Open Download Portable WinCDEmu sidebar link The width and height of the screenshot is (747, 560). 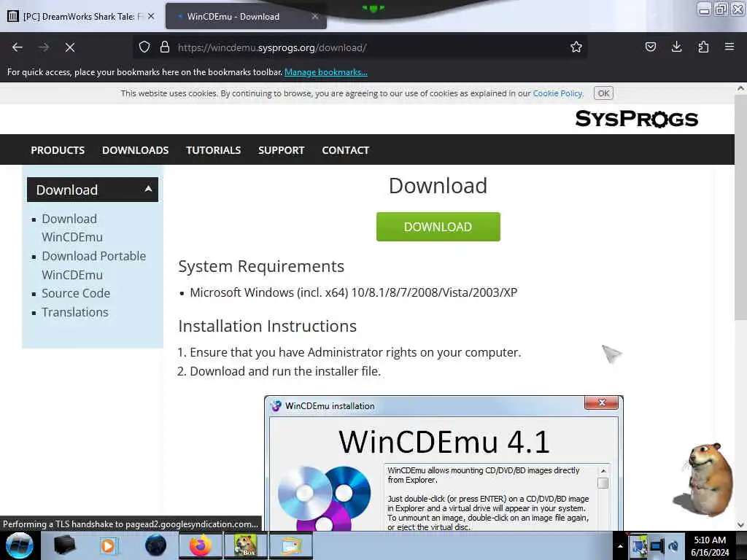click(94, 265)
